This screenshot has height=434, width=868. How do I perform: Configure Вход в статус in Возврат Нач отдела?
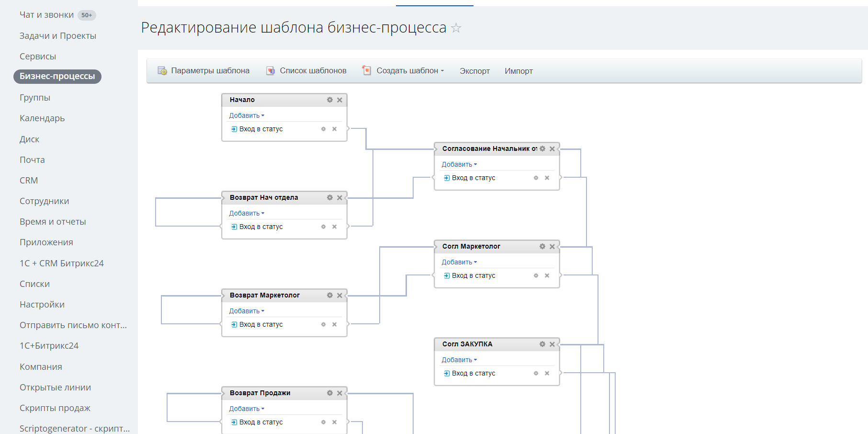323,227
